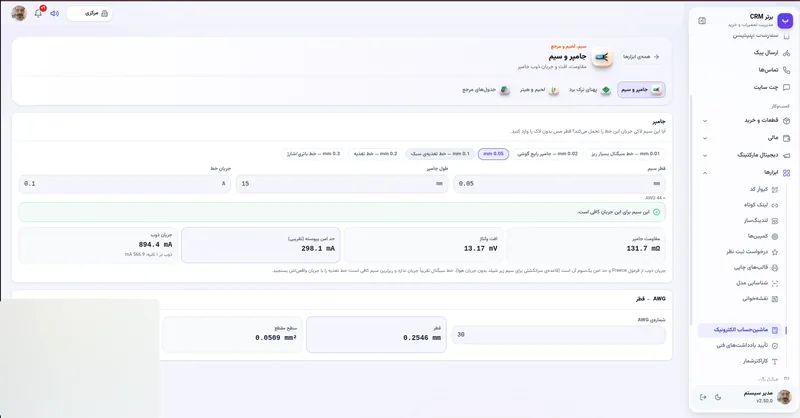Viewport: 800px width, 418px height.
Task: Click the 131.7 mΩ resistance result card
Action: pyautogui.click(x=586, y=245)
